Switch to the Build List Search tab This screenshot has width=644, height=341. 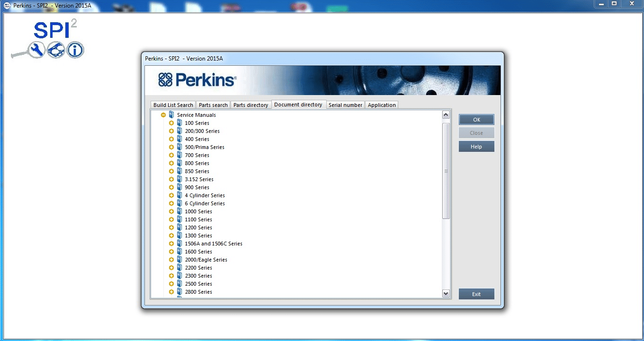click(x=173, y=105)
